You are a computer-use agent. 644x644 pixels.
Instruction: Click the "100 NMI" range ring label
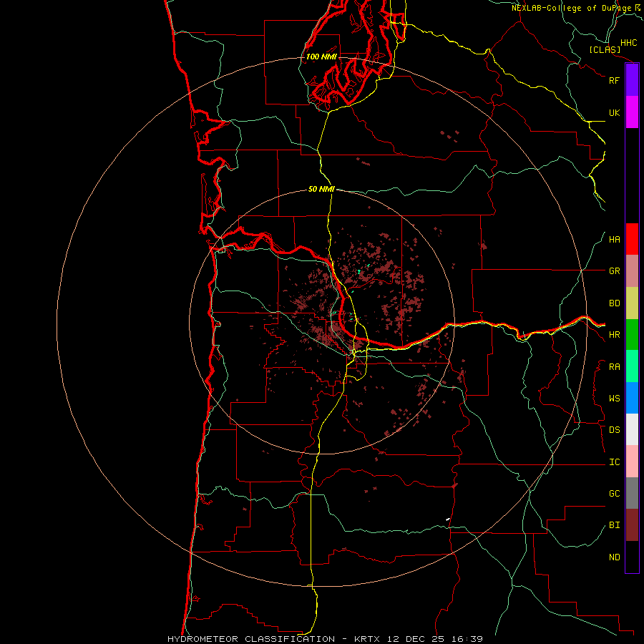click(321, 57)
